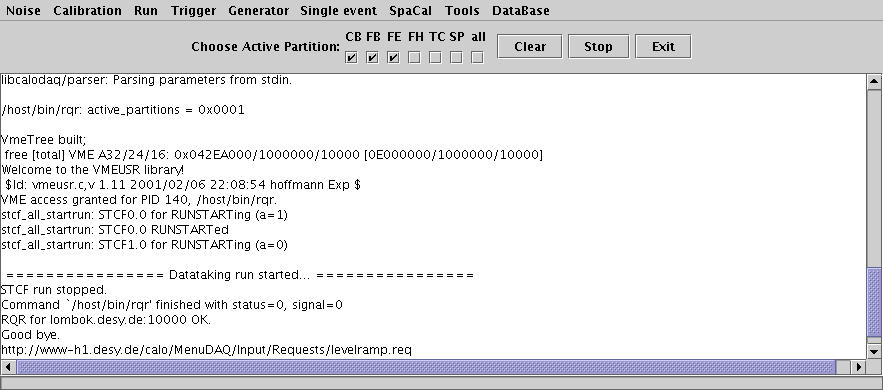Click the 'Command /host/bin/rqr finished' line
The height and width of the screenshot is (390, 883).
click(172, 305)
